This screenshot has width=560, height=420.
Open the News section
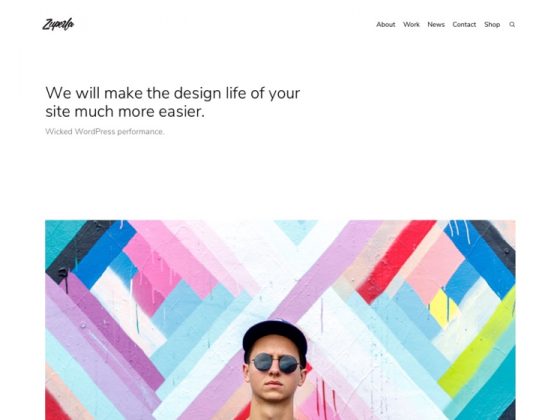[x=436, y=24]
